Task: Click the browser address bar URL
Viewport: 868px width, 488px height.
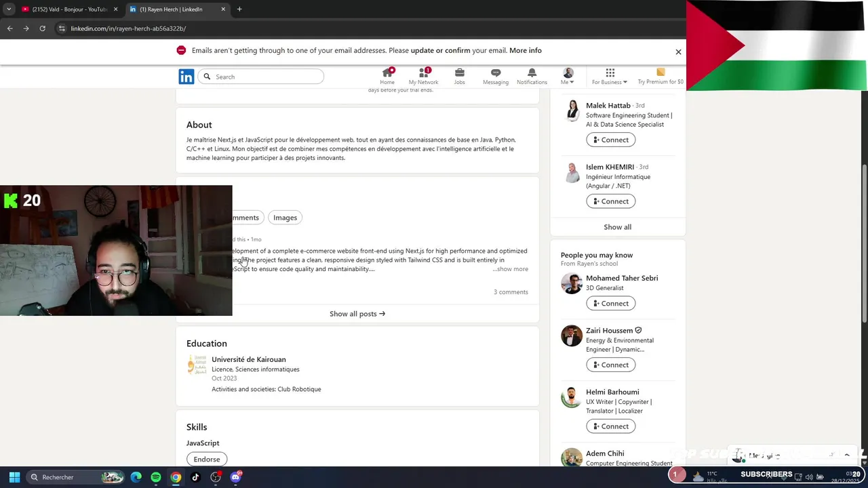Action: [x=128, y=28]
